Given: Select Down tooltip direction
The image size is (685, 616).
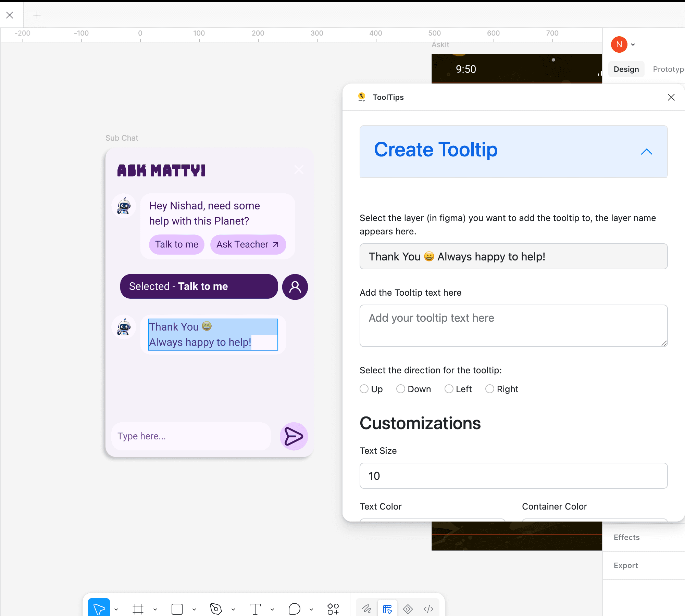Looking at the screenshot, I should pos(401,389).
